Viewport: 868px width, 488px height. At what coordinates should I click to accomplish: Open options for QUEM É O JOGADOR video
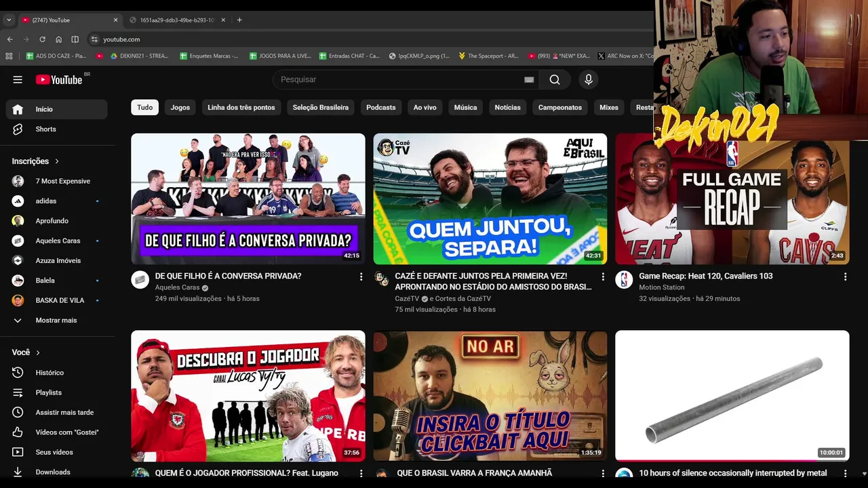[361, 473]
